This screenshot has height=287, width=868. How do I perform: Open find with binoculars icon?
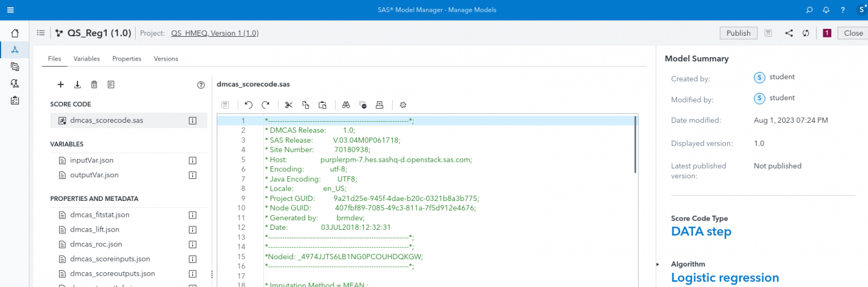[x=346, y=105]
